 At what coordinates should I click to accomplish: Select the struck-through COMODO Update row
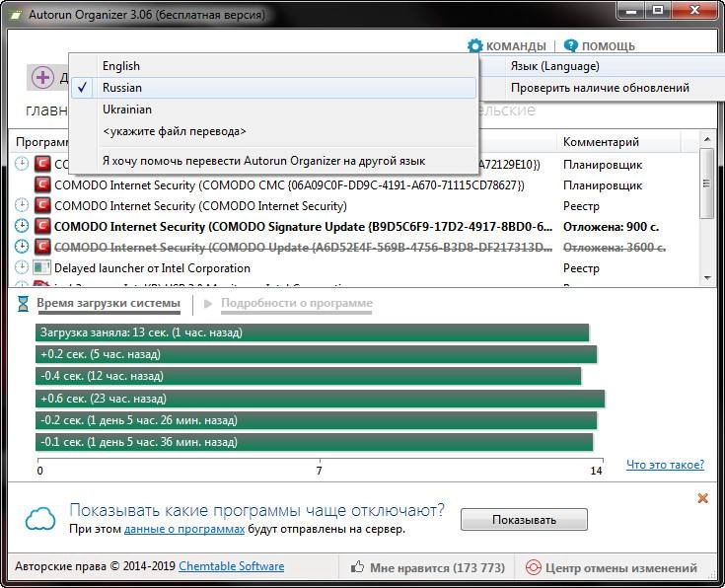click(x=354, y=247)
